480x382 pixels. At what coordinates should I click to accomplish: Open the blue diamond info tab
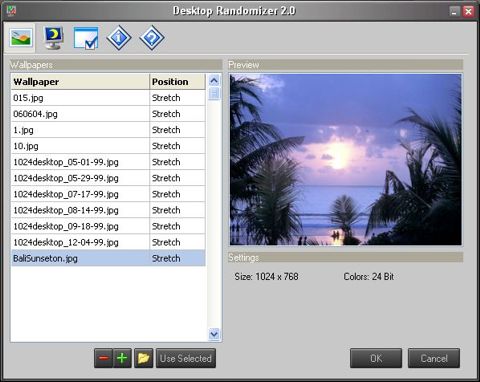tap(119, 38)
